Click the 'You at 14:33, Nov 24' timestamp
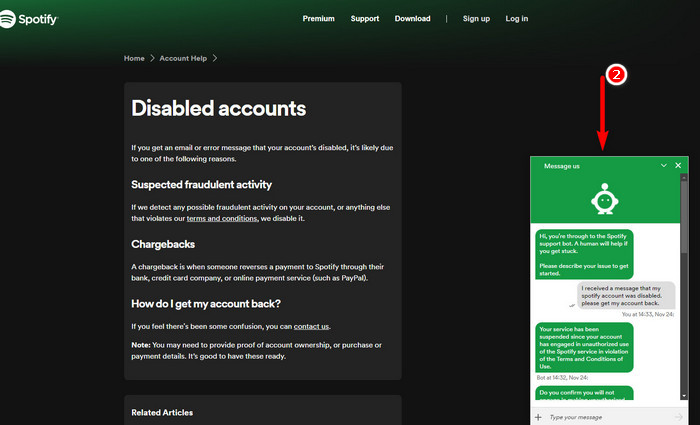Viewport: 700px width, 425px height. [x=648, y=314]
